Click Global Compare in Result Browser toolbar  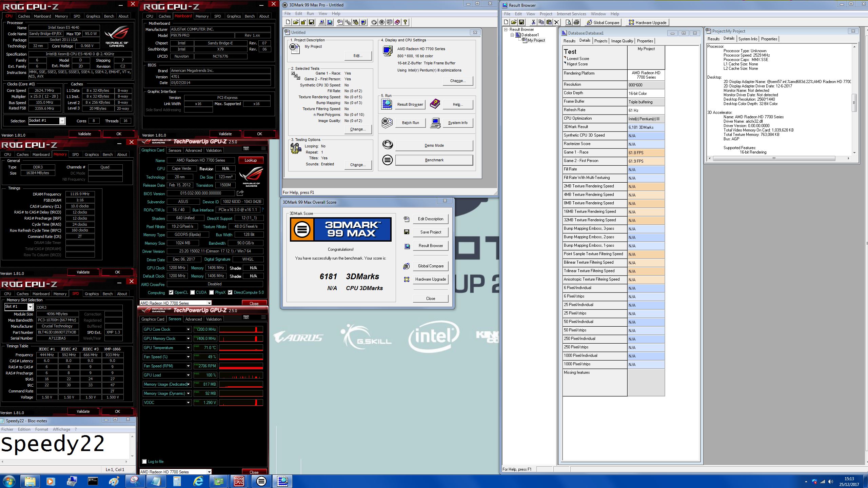603,22
